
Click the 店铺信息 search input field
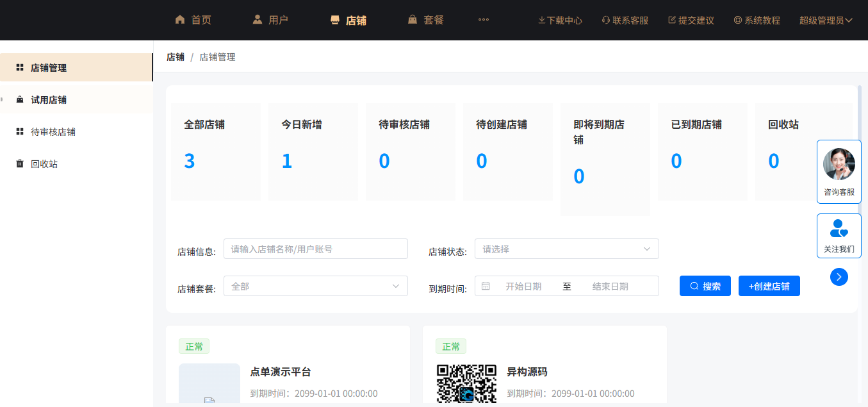point(315,249)
